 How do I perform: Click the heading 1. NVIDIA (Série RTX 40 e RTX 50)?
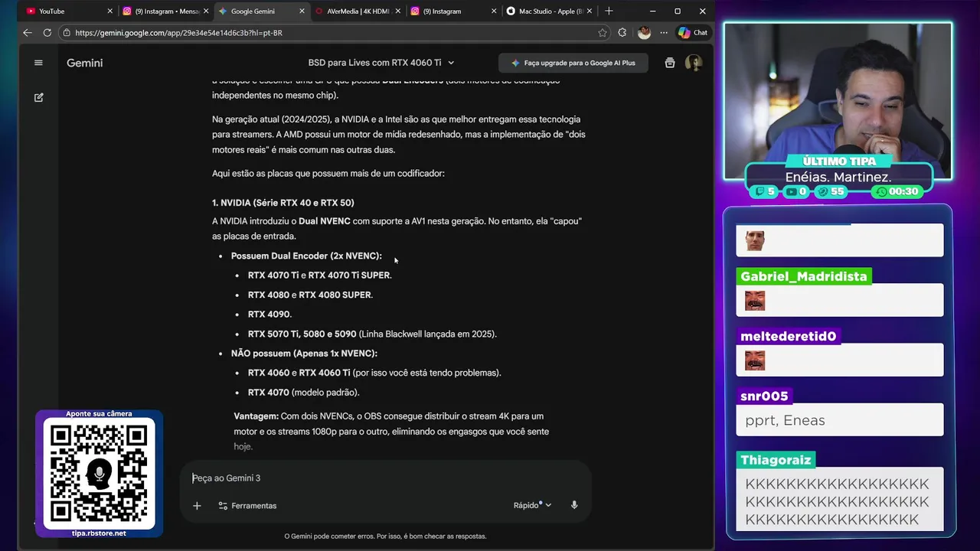click(x=283, y=203)
